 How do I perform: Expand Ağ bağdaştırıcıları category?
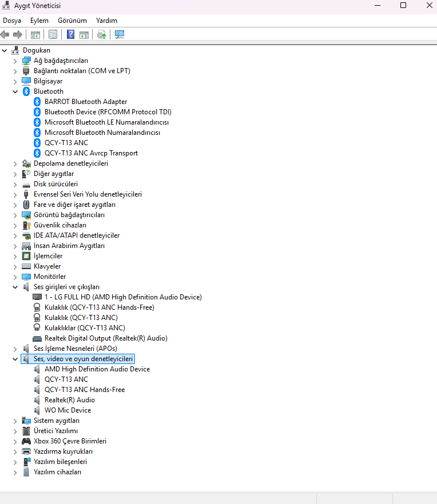[15, 61]
